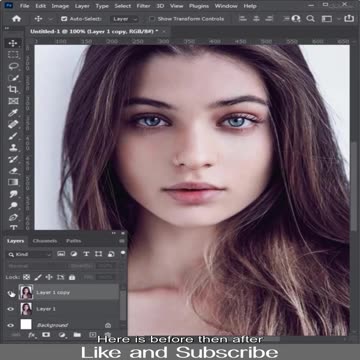This screenshot has height=360, width=360.
Task: Select the Lasso tool
Action: coord(13,66)
